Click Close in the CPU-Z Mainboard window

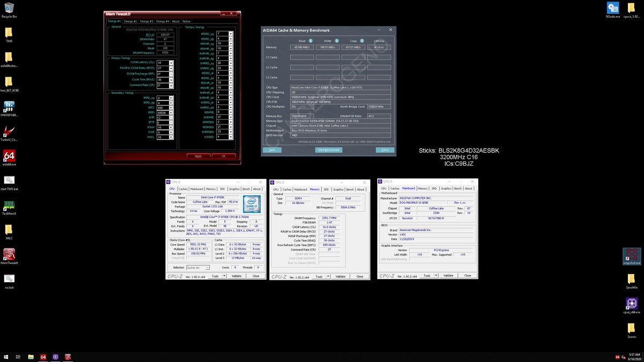point(467,275)
